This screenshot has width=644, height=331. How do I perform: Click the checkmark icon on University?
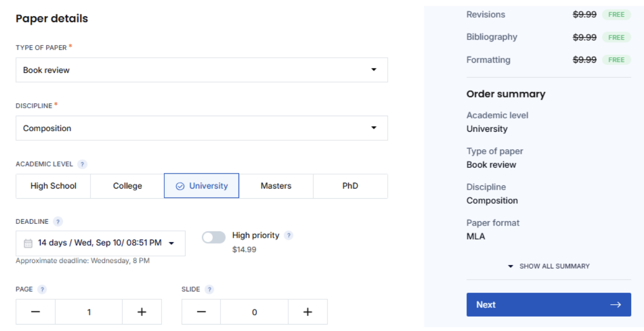click(x=179, y=185)
